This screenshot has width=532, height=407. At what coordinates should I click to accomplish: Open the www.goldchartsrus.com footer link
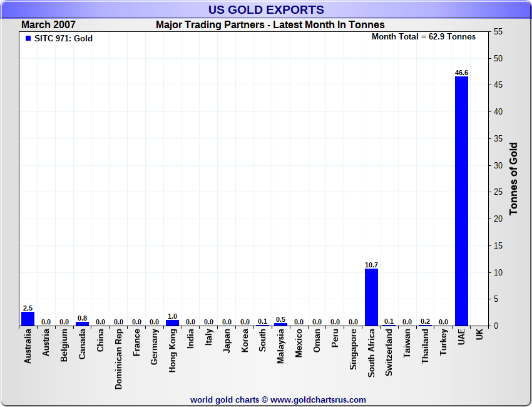click(318, 399)
